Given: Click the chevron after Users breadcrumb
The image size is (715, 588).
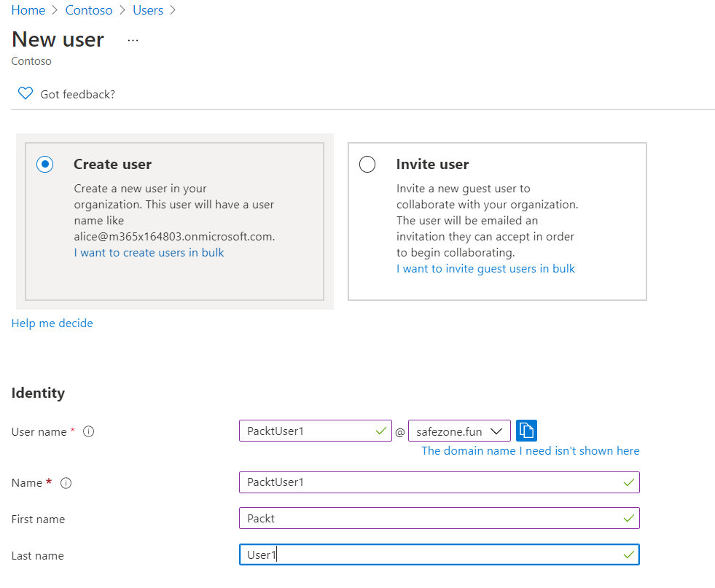Looking at the screenshot, I should click(x=171, y=10).
